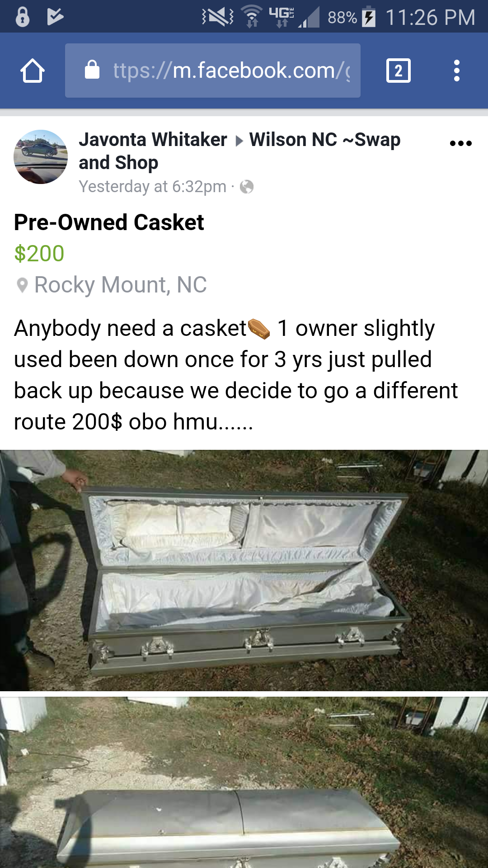This screenshot has width=488, height=868.
Task: View the open casket photo
Action: pyautogui.click(x=244, y=570)
